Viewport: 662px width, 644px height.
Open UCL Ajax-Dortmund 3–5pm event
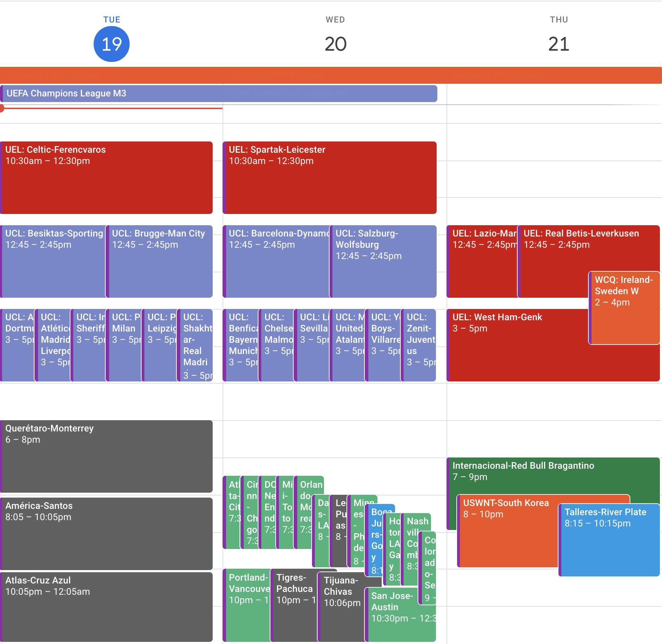pos(18,345)
